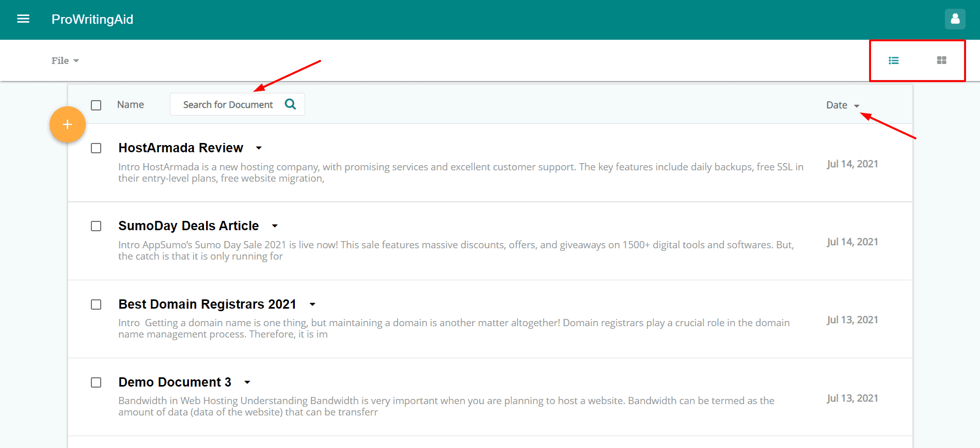Tick the Demo Document 3 checkbox
Viewport: 980px width, 448px height.
96,382
